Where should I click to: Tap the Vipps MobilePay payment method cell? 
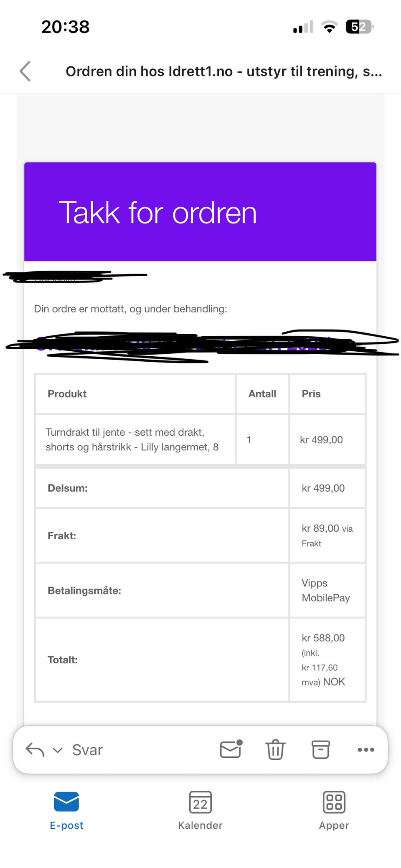click(327, 590)
